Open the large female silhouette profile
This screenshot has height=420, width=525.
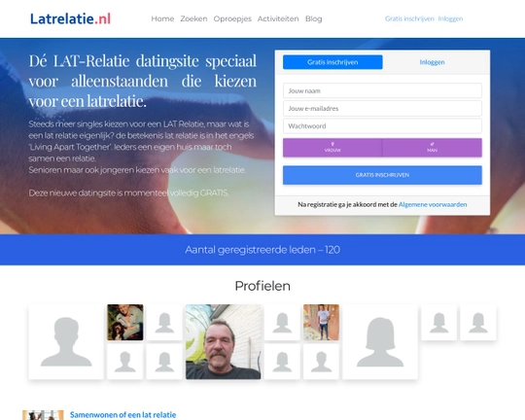pos(380,341)
